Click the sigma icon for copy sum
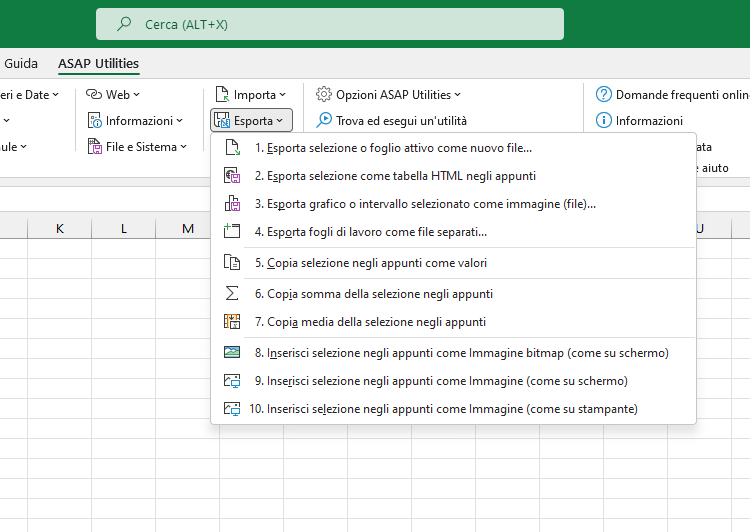Viewport: 750px width, 532px height. coord(232,293)
